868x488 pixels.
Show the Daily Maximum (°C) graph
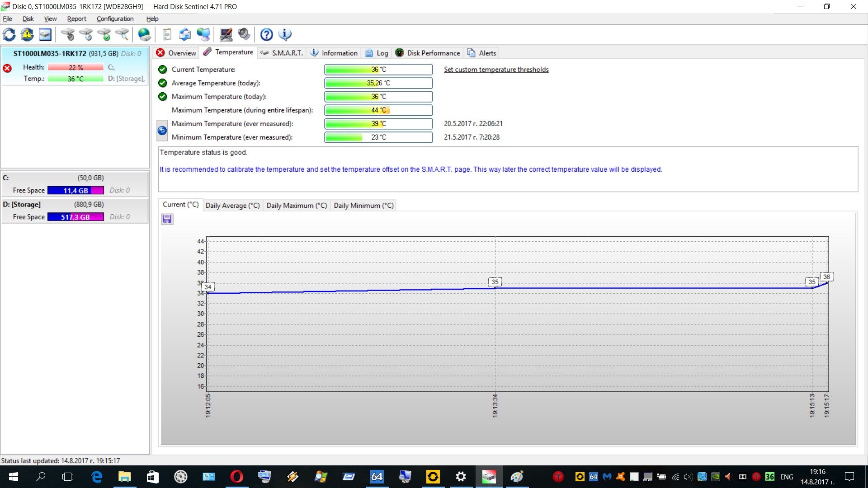coord(297,206)
